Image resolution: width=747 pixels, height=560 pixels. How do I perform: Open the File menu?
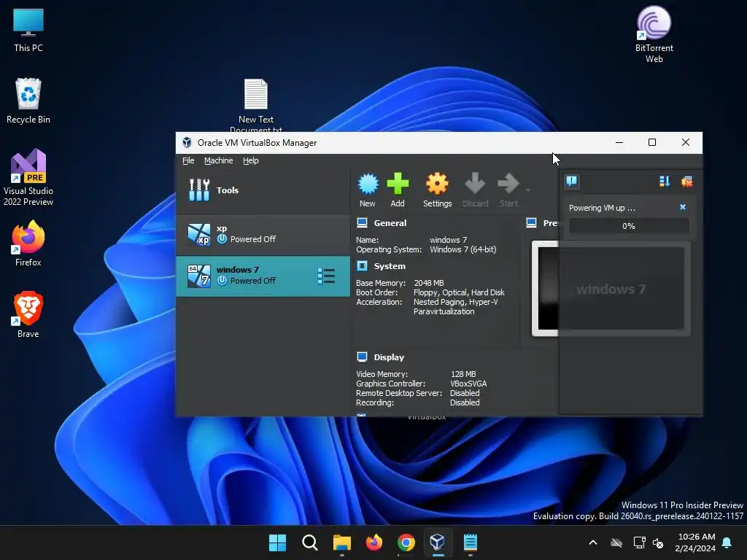[188, 160]
